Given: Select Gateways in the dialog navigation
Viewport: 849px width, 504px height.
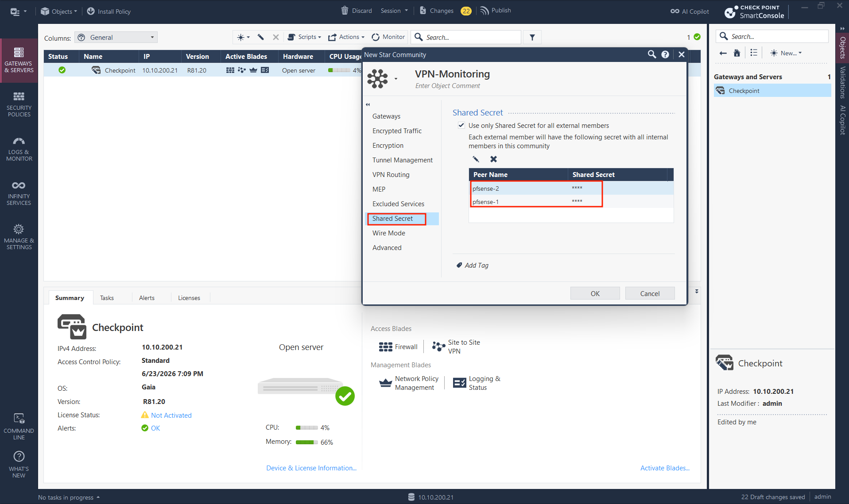Looking at the screenshot, I should click(x=386, y=116).
